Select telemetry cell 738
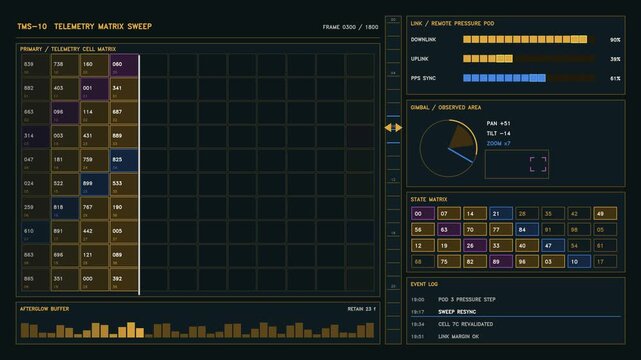This screenshot has height=360, width=641. coord(65,65)
